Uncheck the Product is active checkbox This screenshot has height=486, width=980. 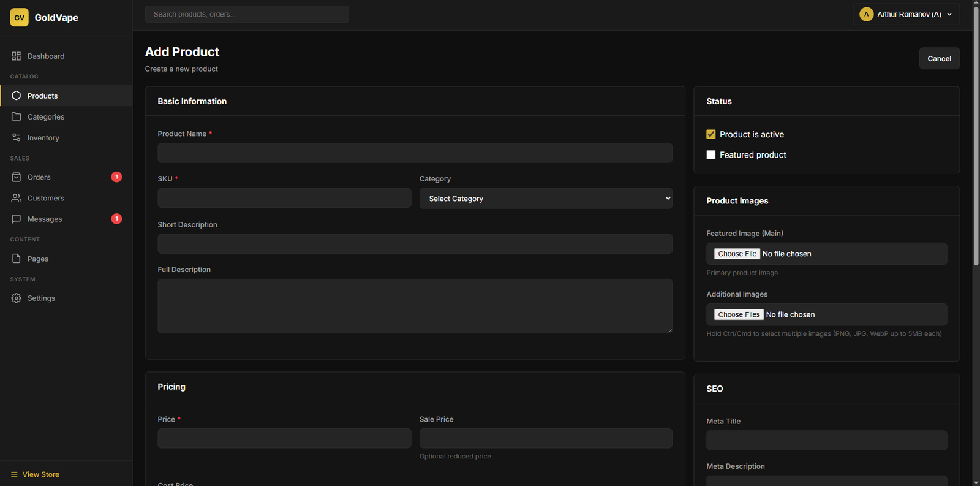[x=710, y=134]
